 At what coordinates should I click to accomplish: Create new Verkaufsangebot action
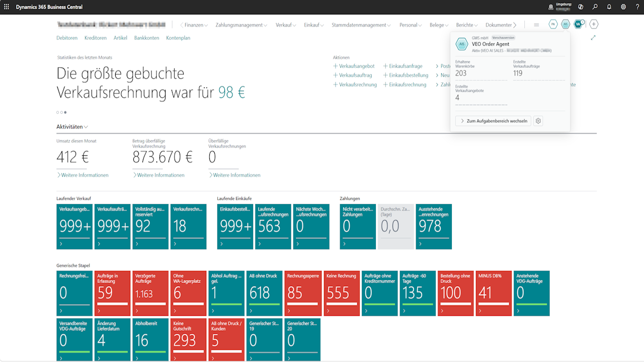click(354, 66)
